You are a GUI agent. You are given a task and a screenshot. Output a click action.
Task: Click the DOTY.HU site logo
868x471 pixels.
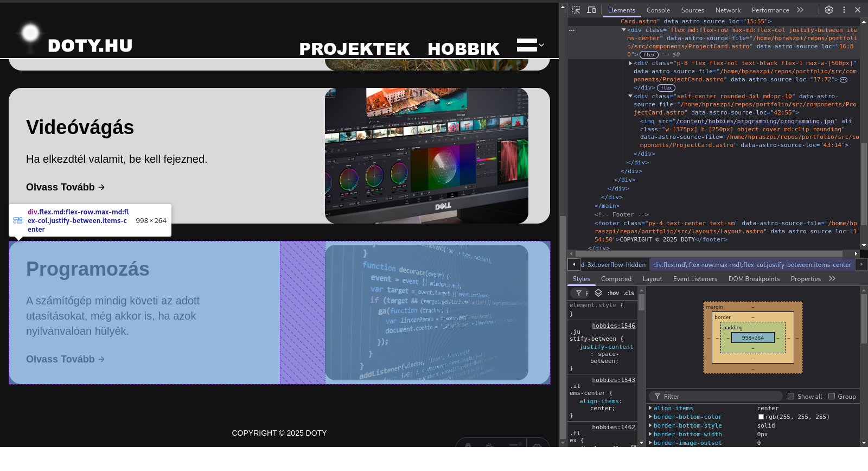(x=74, y=38)
